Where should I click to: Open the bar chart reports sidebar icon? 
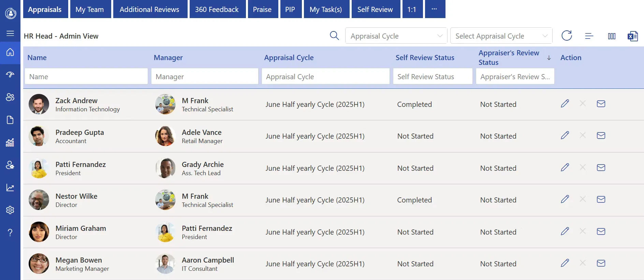[10, 142]
